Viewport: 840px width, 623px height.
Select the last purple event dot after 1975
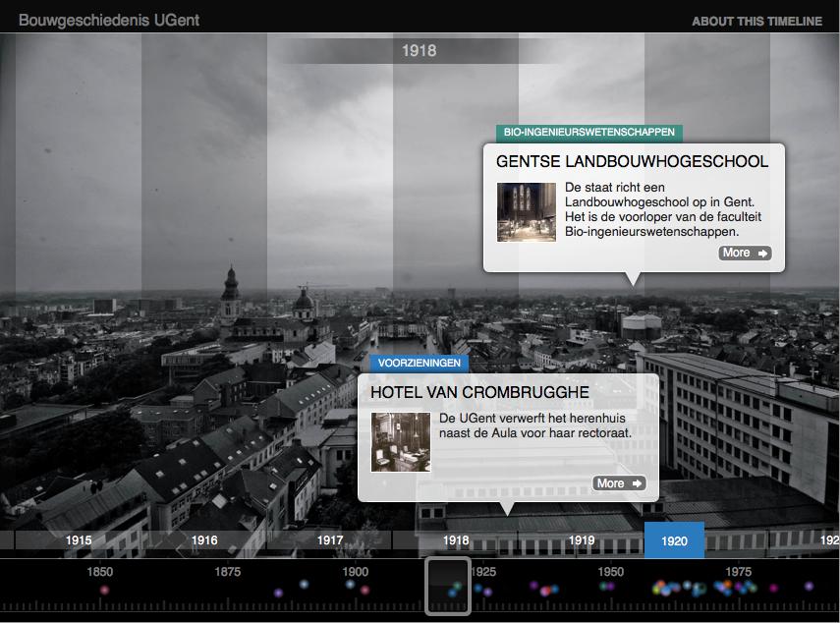pos(809,586)
